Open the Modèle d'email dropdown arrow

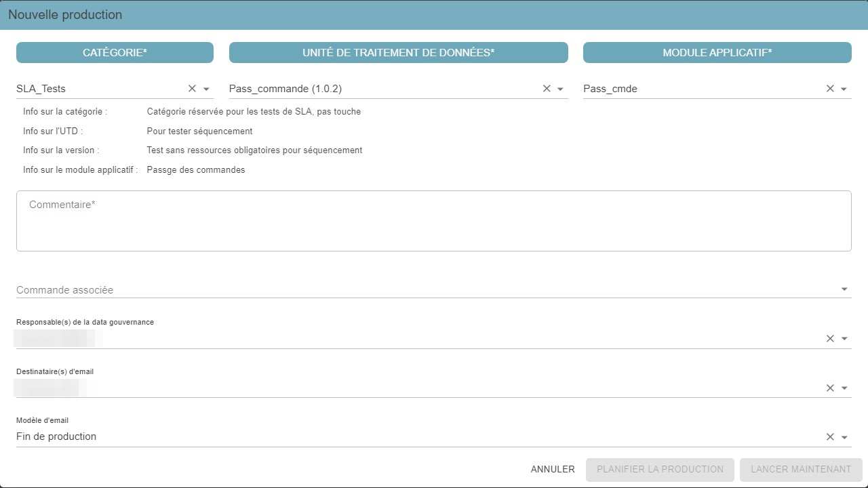point(844,437)
